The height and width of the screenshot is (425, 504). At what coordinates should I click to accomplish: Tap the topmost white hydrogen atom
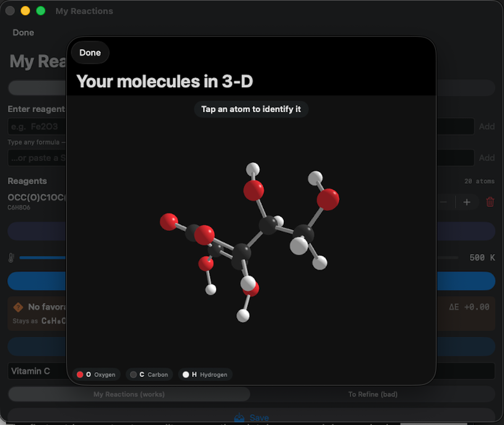(x=252, y=170)
